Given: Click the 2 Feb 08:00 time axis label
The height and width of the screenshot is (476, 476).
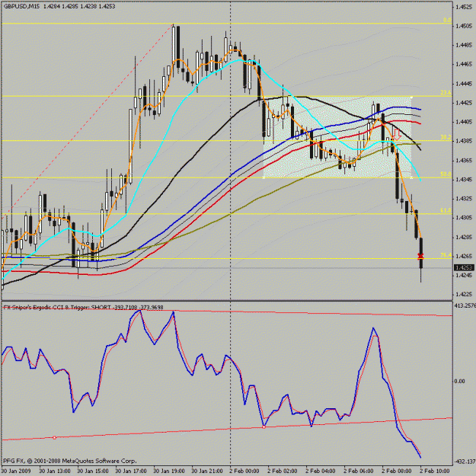Looking at the screenshot, I should (x=397, y=471).
